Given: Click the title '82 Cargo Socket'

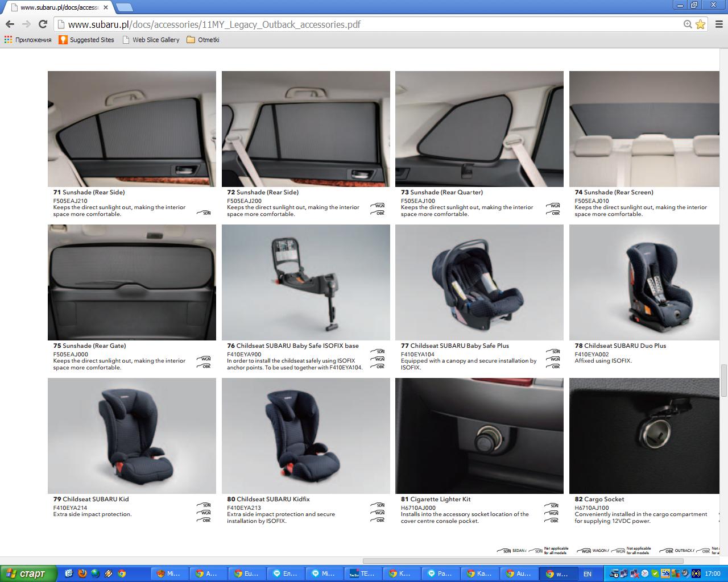Looking at the screenshot, I should [x=599, y=499].
